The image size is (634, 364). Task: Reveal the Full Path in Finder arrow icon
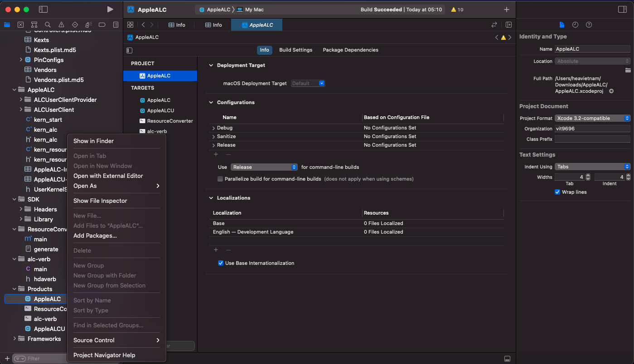coord(611,91)
